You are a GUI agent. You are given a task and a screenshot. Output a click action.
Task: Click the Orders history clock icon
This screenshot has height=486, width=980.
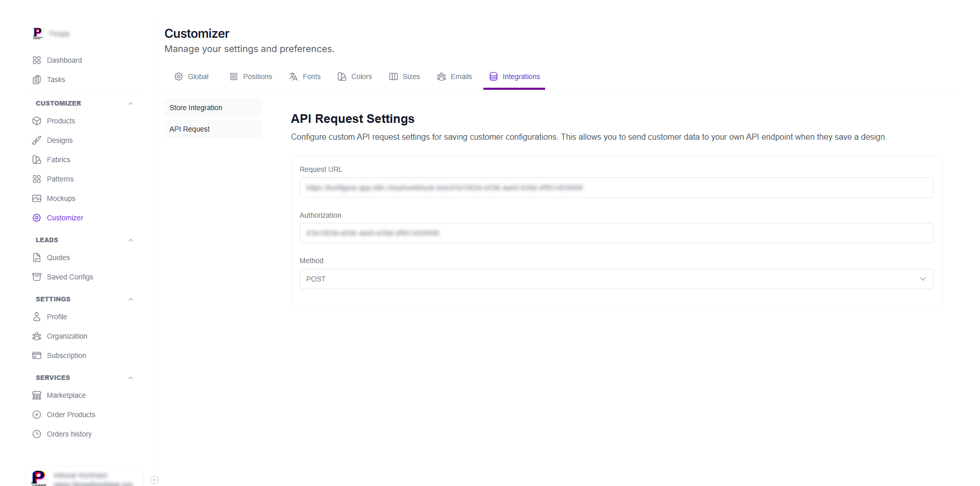[36, 434]
